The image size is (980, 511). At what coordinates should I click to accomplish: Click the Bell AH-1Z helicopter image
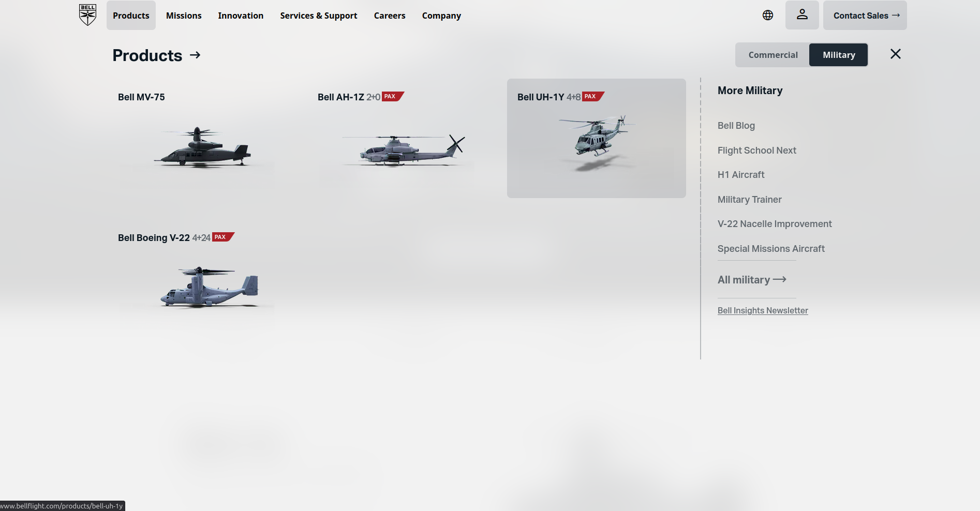404,150
